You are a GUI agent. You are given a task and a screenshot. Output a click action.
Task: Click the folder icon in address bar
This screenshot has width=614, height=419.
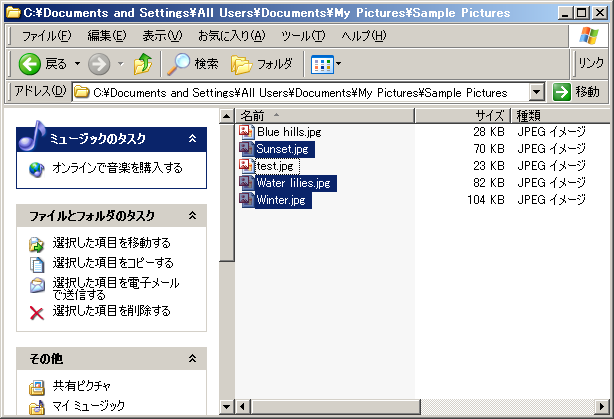(81, 92)
